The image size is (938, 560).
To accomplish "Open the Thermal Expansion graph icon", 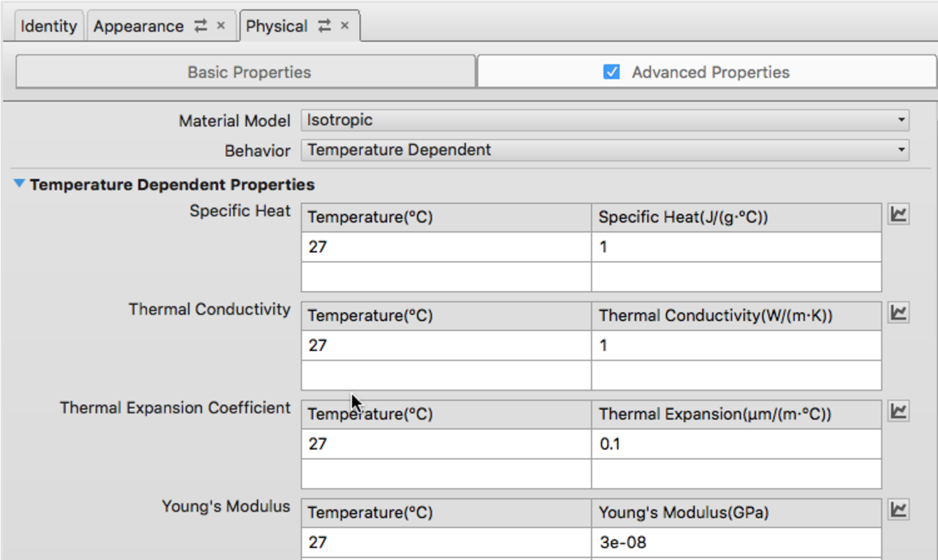I will pos(898,411).
